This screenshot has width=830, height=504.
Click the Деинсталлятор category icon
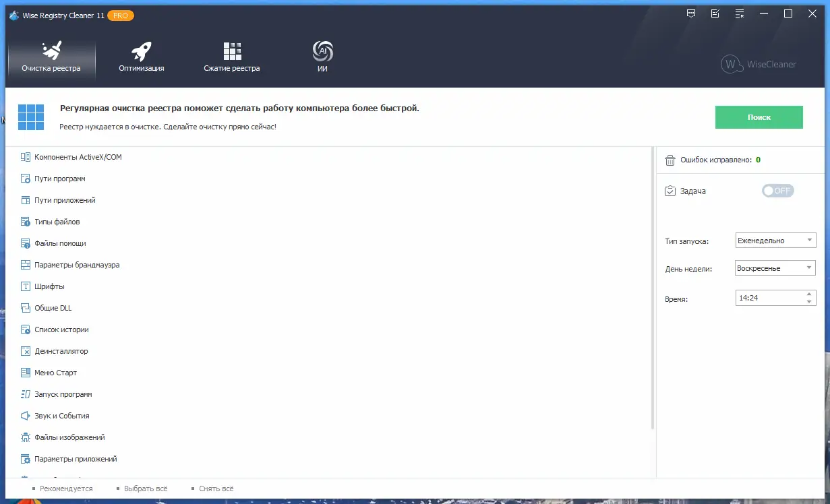25,350
